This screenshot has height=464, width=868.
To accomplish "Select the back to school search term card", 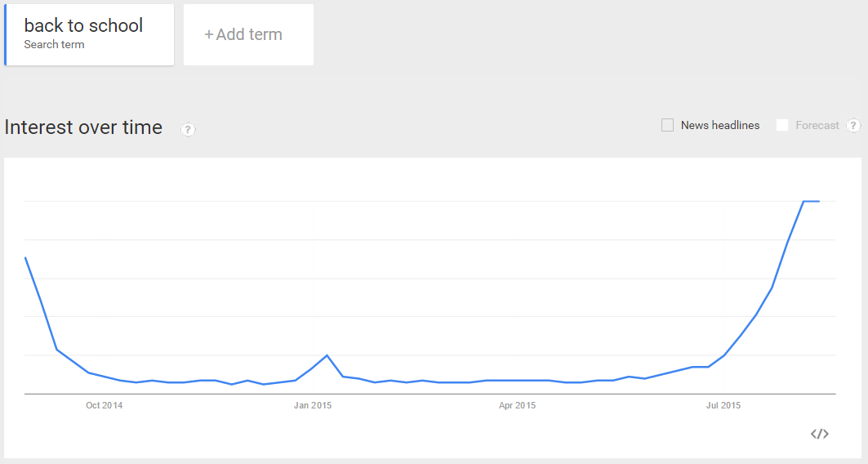I will tap(89, 35).
